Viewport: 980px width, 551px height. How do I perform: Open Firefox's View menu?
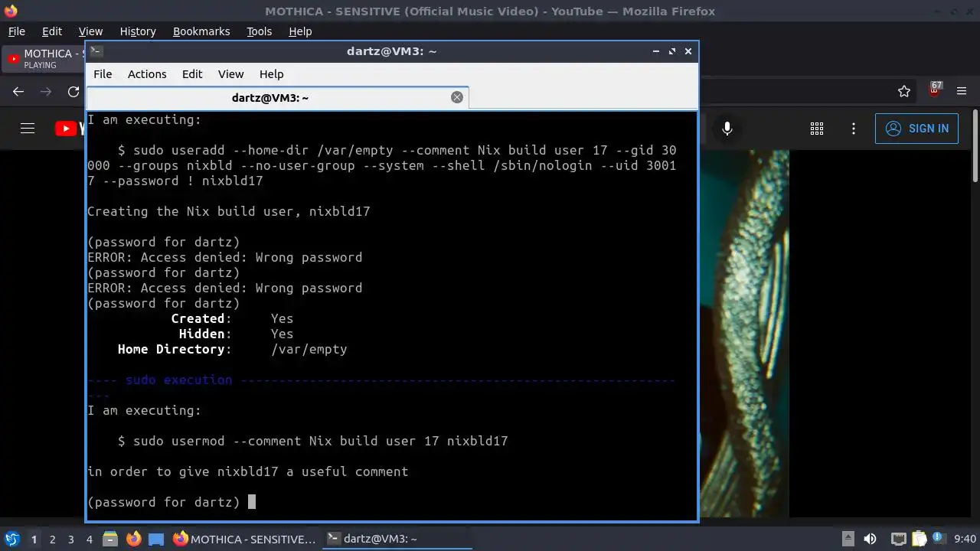click(x=90, y=31)
